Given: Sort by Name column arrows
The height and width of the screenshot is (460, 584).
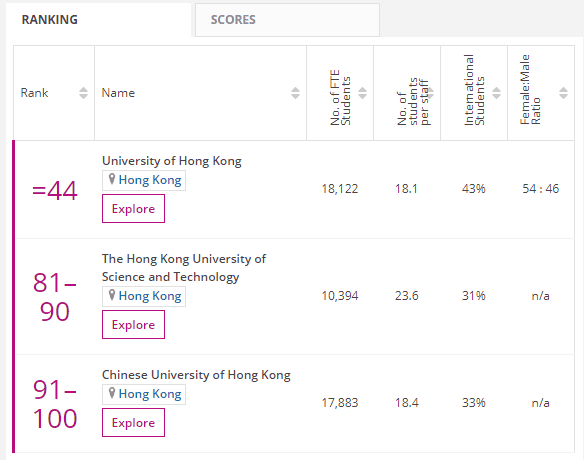Looking at the screenshot, I should (295, 93).
